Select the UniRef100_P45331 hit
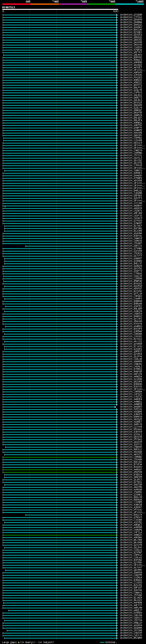The width and height of the screenshot is (146, 644). click(x=131, y=410)
